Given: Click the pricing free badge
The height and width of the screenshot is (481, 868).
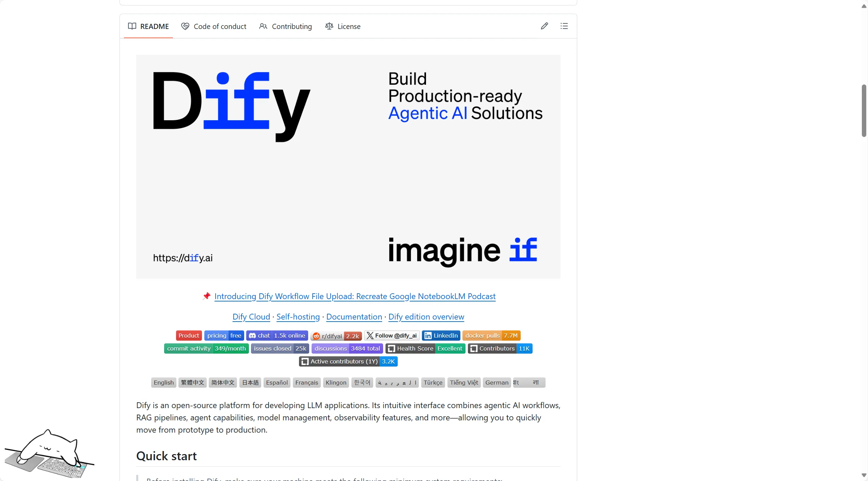Looking at the screenshot, I should point(224,336).
